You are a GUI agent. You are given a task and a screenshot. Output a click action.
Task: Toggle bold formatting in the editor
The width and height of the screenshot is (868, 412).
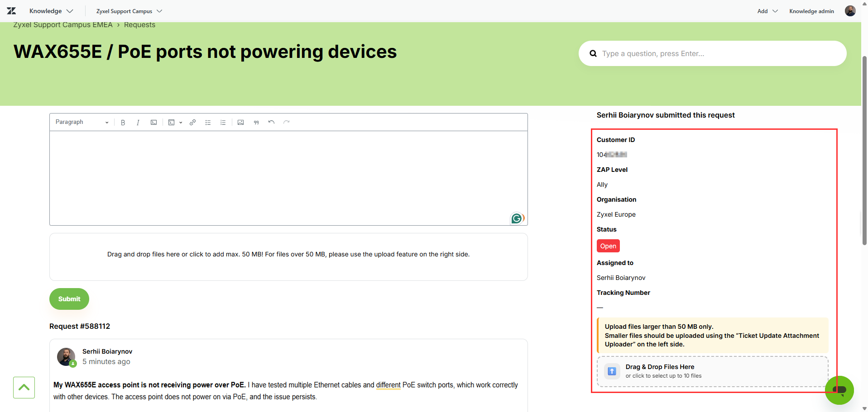(123, 123)
